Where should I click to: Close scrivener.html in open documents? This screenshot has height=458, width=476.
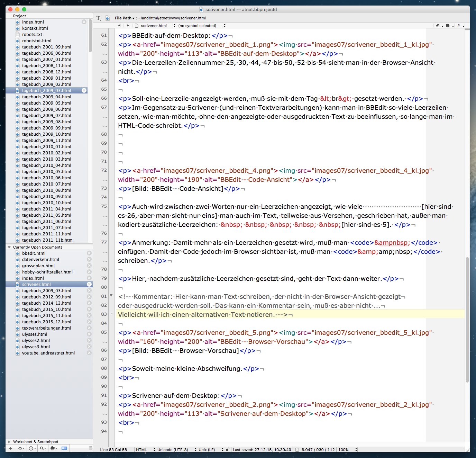click(x=89, y=284)
